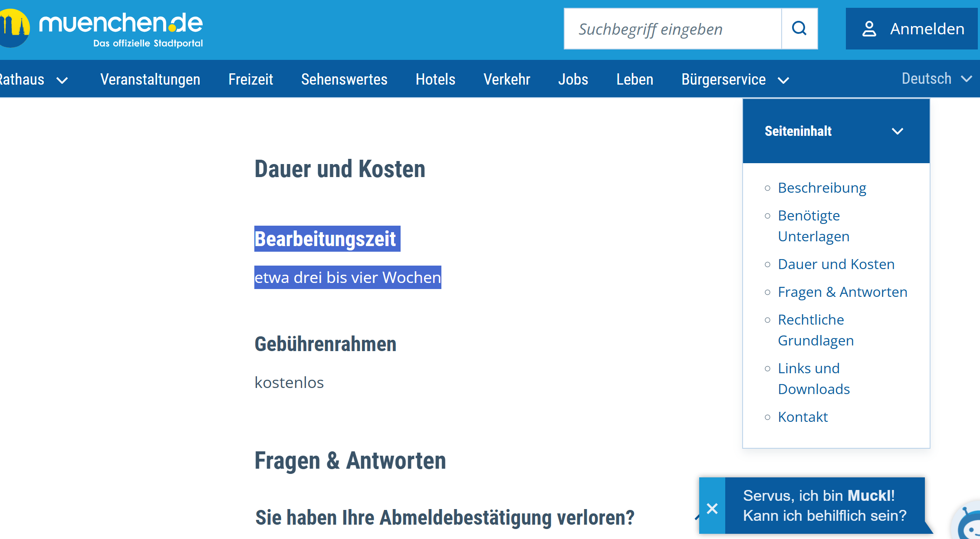Go to the Fragen & Antworten link

point(842,292)
